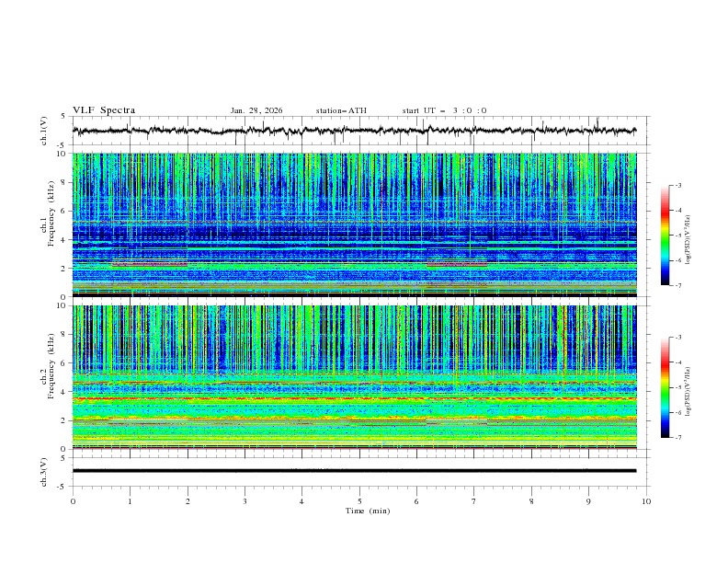Image resolution: width=728 pixels, height=563 pixels.
Task: Click the -3 tick on upper color bar
Action: click(677, 186)
